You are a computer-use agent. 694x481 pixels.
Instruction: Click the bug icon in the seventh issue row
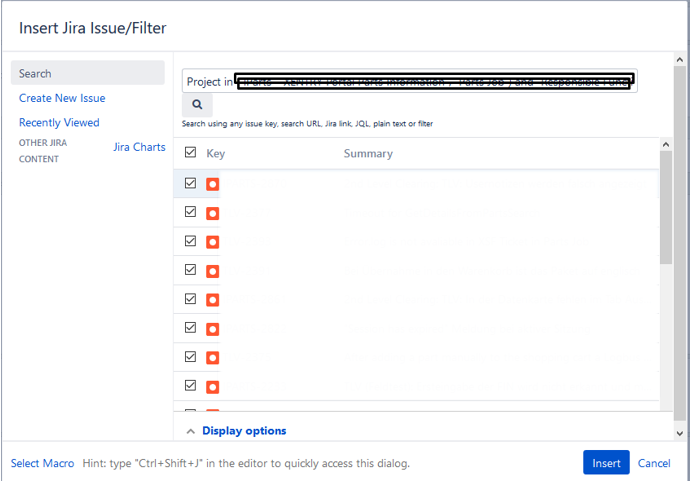point(212,358)
